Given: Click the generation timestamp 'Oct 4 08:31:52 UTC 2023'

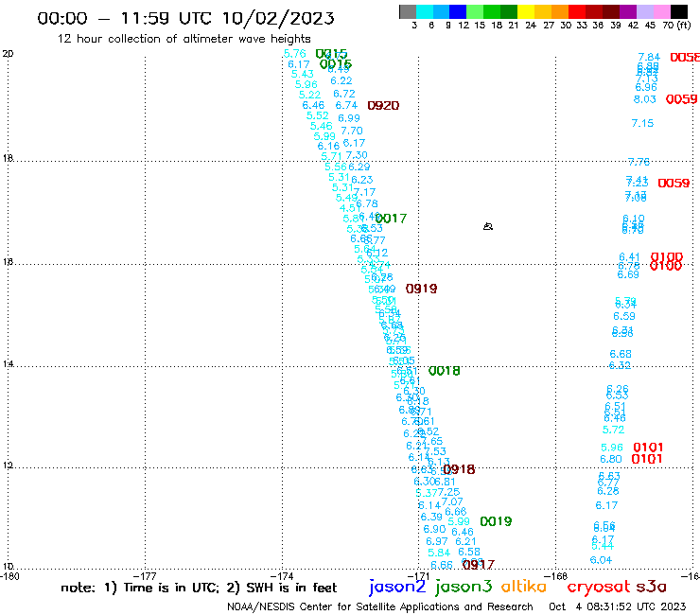Looking at the screenshot, I should (618, 606).
